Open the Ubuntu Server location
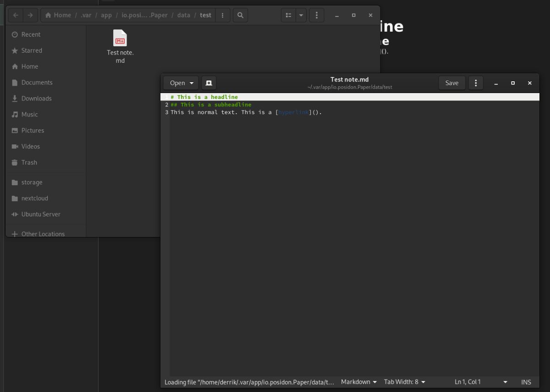The height and width of the screenshot is (392, 550). (41, 214)
